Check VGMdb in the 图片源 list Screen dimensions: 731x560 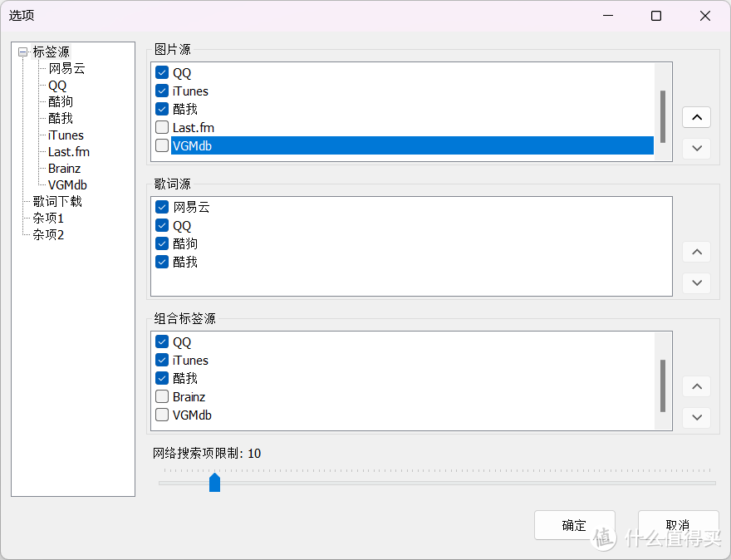pyautogui.click(x=161, y=145)
